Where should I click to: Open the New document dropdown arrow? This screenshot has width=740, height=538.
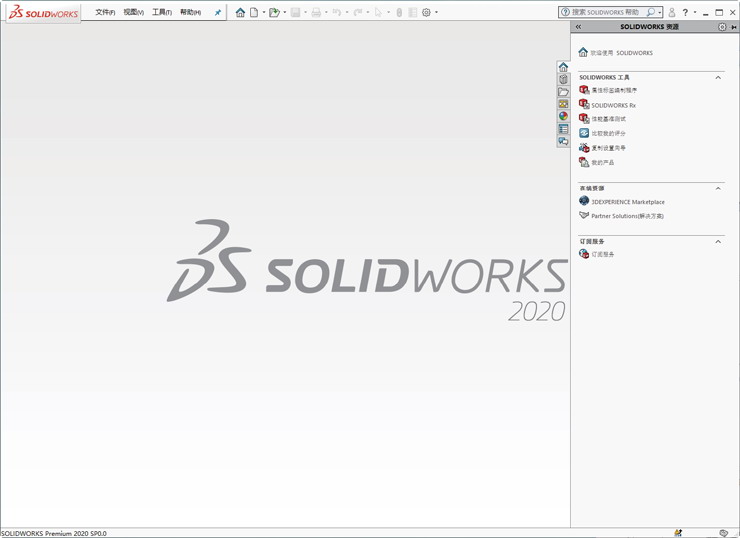(263, 13)
